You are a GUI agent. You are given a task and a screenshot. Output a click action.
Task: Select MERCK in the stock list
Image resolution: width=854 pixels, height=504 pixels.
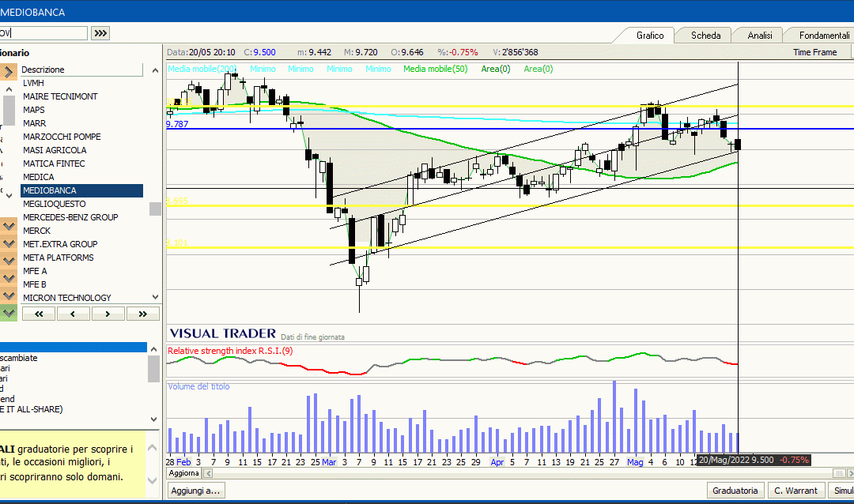81,231
